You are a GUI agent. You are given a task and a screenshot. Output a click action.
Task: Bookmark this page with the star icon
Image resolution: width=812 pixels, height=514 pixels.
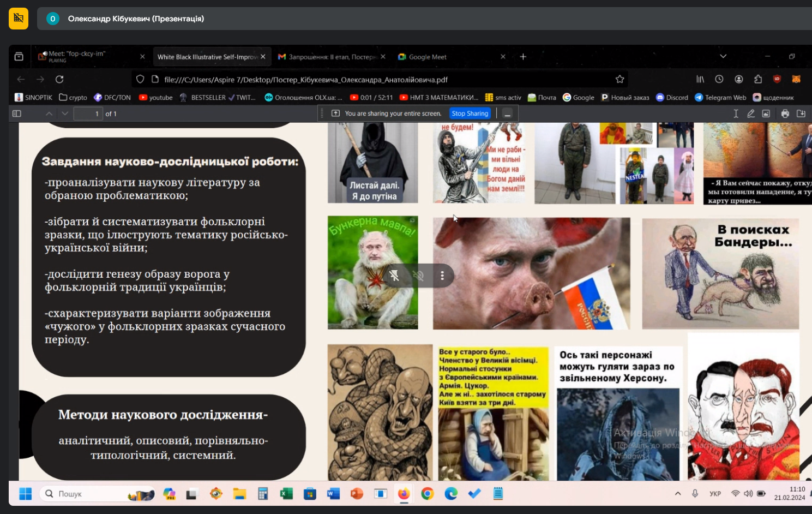pos(619,79)
